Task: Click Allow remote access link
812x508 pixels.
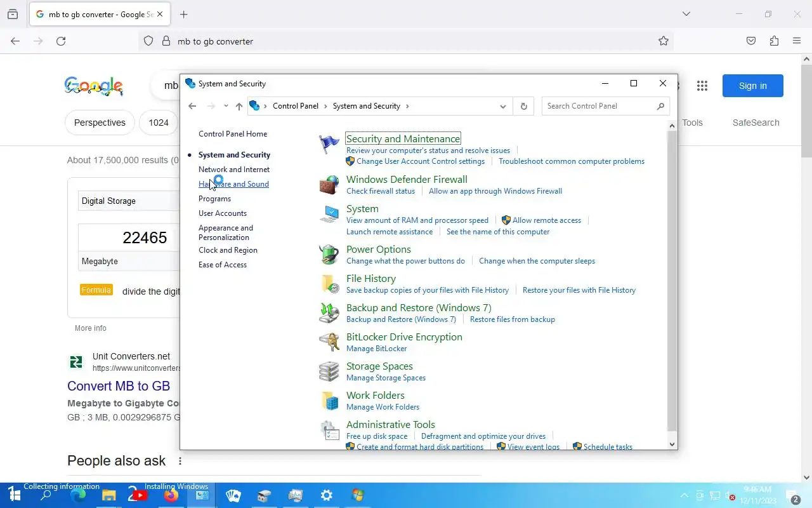Action: (x=547, y=220)
